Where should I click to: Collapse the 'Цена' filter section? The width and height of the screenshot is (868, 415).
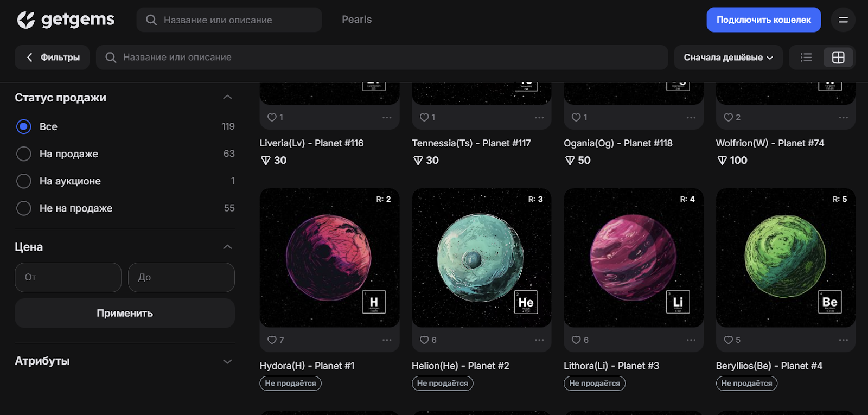coord(228,247)
